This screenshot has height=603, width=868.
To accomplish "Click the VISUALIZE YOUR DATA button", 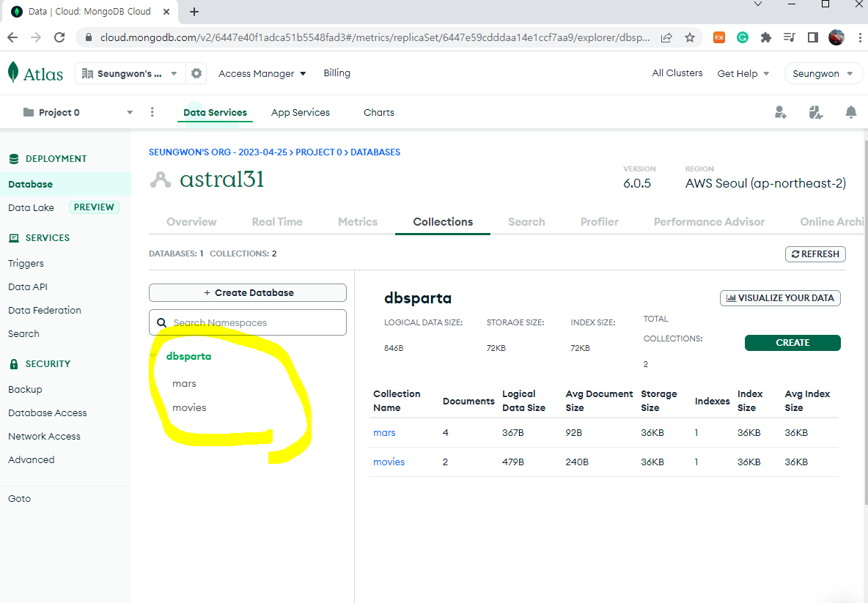I will (780, 297).
